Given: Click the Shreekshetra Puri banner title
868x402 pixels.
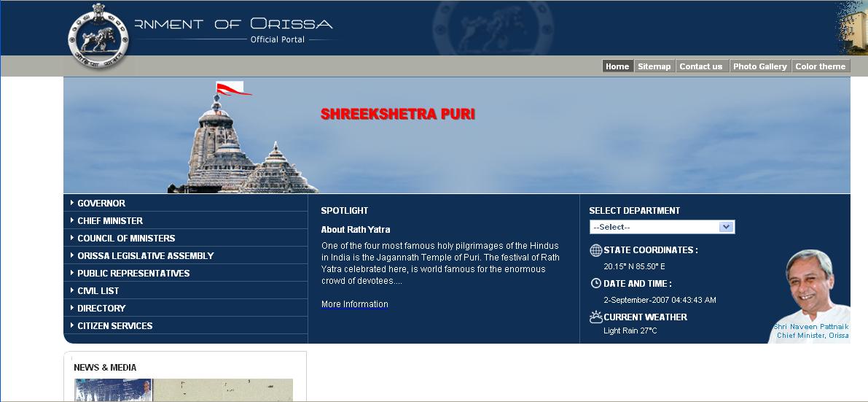Looking at the screenshot, I should click(x=398, y=115).
